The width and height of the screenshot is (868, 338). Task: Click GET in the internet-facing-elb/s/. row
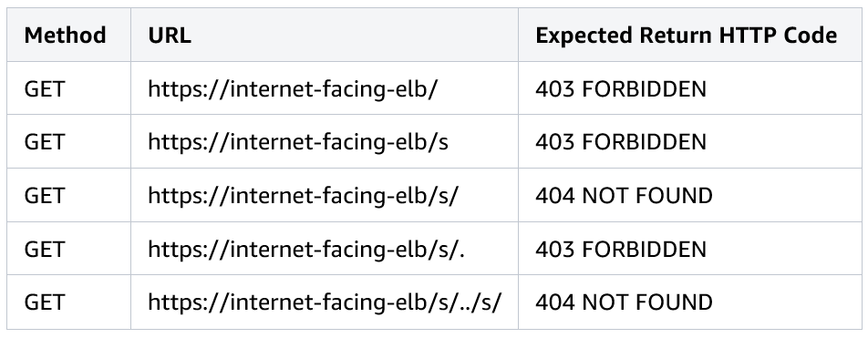(x=45, y=249)
